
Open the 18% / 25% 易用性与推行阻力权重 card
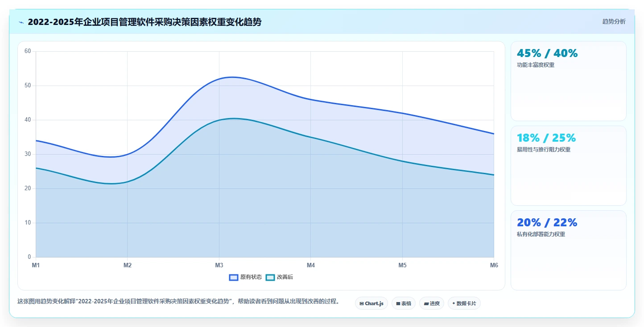click(x=569, y=166)
